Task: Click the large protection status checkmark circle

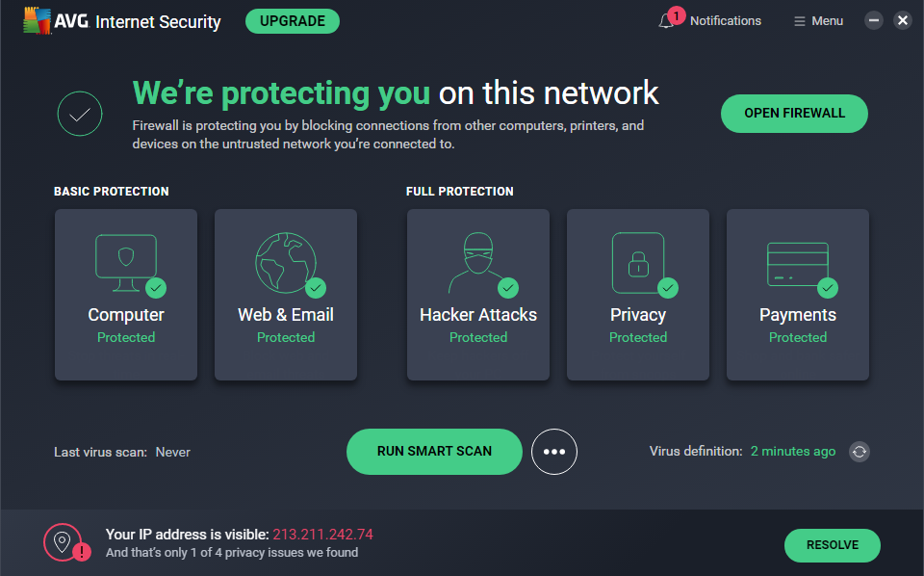Action: click(80, 114)
